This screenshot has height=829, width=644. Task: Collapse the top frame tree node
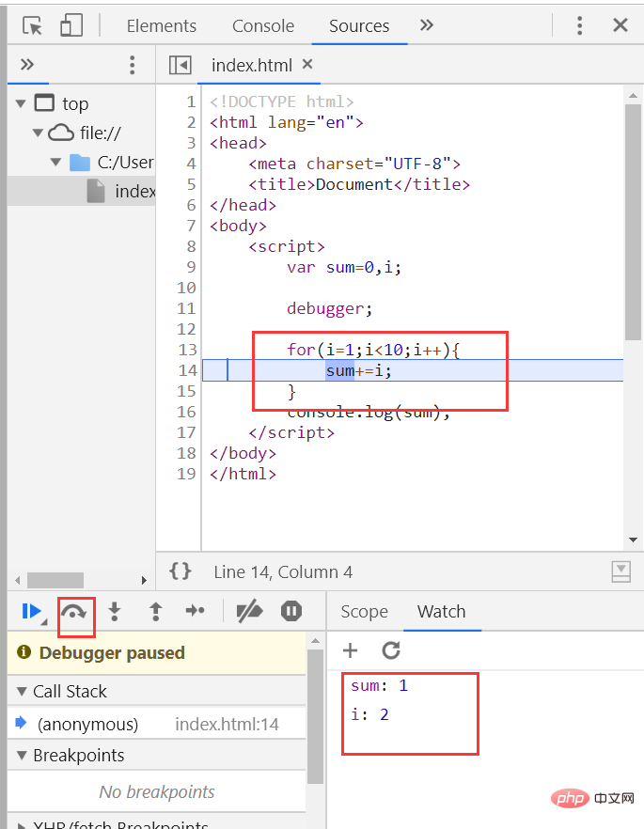(x=21, y=103)
